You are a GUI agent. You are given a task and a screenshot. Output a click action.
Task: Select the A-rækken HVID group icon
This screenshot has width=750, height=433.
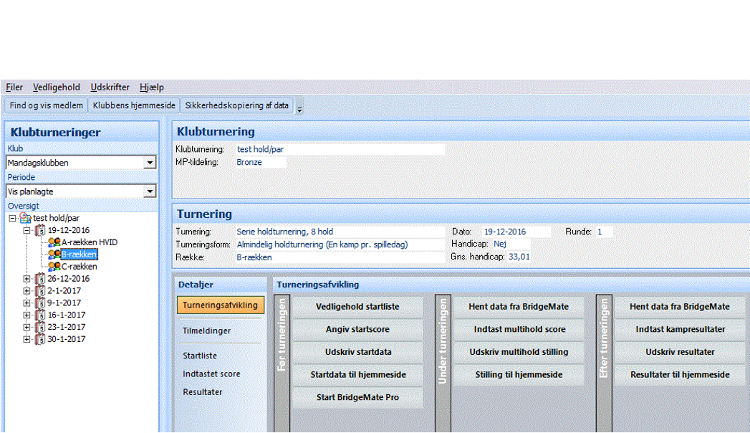coord(54,242)
